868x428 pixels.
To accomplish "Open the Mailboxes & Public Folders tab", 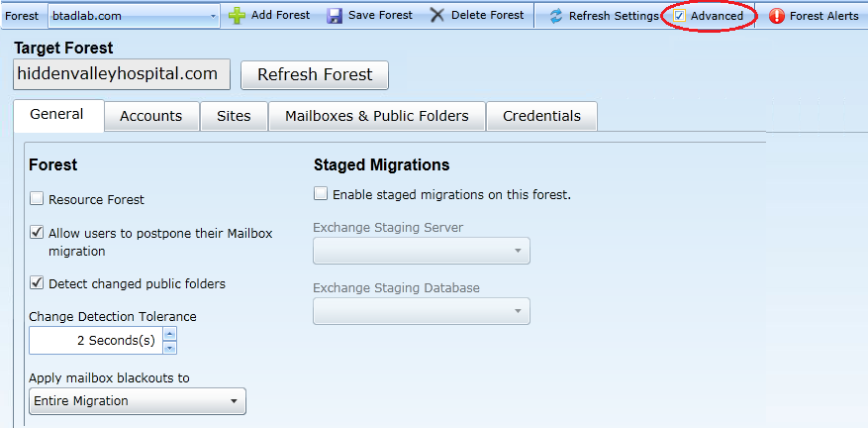I will [x=376, y=116].
